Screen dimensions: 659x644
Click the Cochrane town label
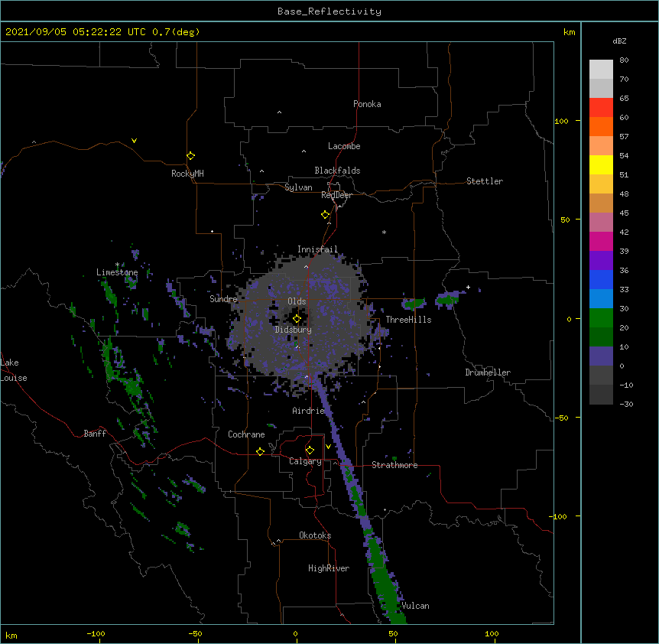pos(246,434)
